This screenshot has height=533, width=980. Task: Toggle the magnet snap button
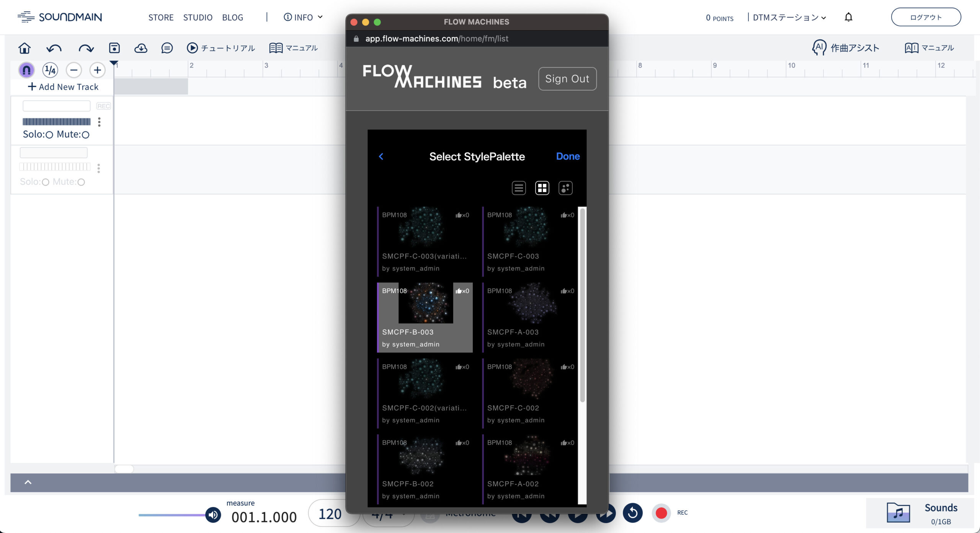tap(26, 70)
